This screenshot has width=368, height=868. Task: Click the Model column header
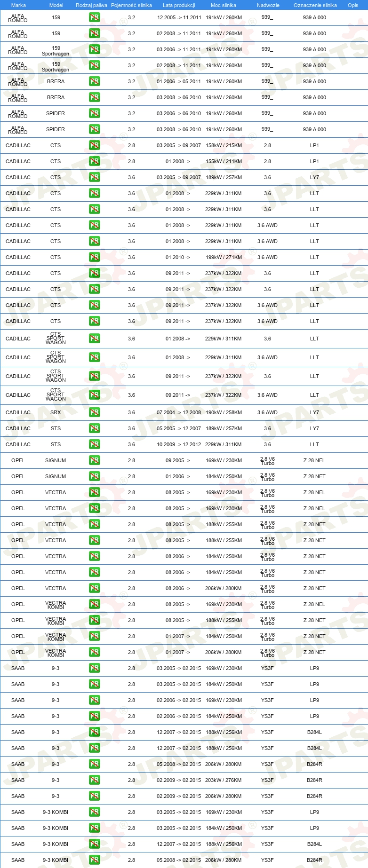[56, 5]
